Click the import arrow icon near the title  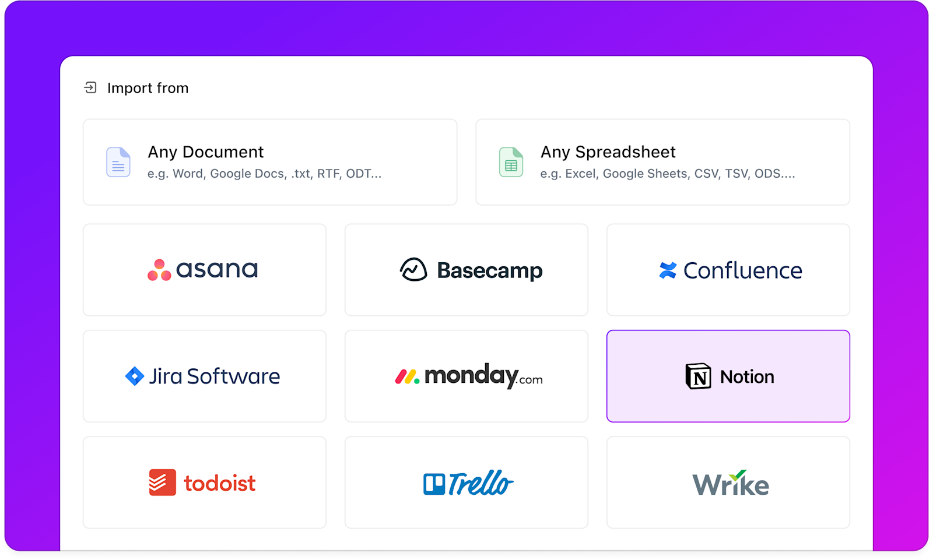pos(90,87)
